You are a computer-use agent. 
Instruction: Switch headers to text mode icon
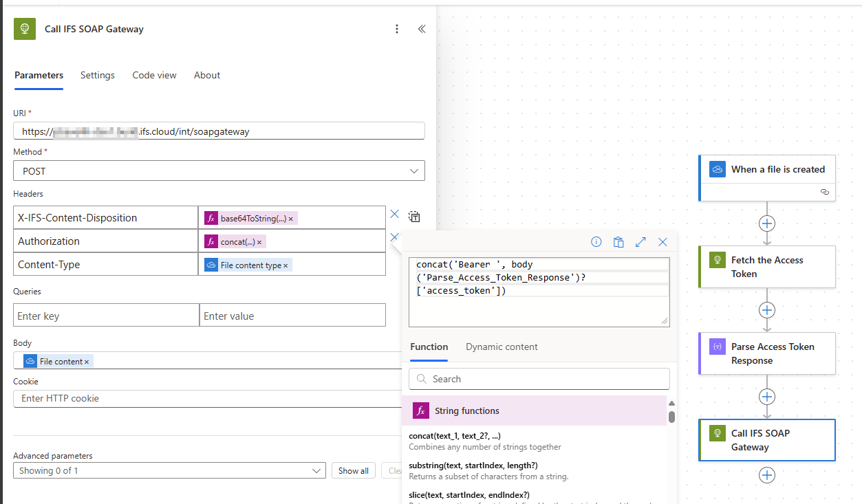[x=414, y=217]
